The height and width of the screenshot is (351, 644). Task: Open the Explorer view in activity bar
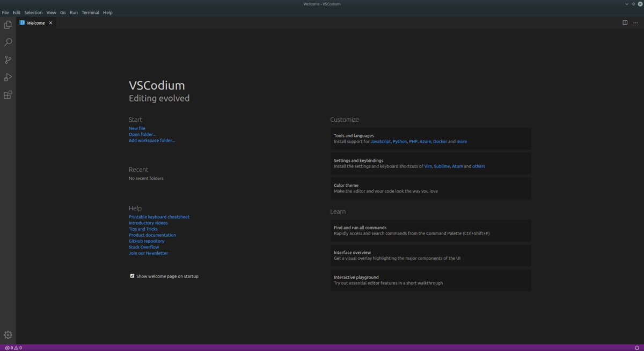pos(8,25)
